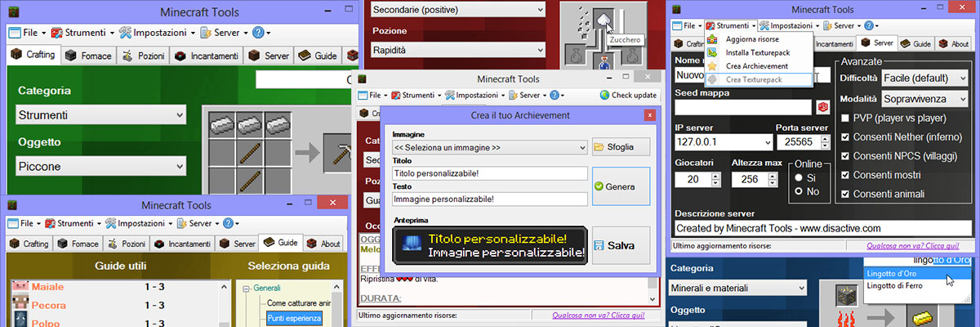The width and height of the screenshot is (980, 327).
Task: Click the achievement preview image
Action: [x=490, y=245]
